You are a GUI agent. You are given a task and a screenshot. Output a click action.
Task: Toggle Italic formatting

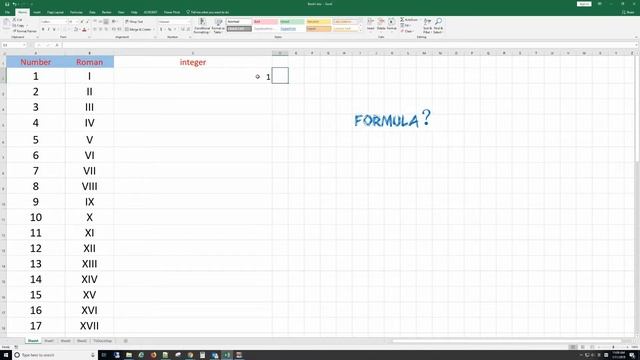click(49, 29)
